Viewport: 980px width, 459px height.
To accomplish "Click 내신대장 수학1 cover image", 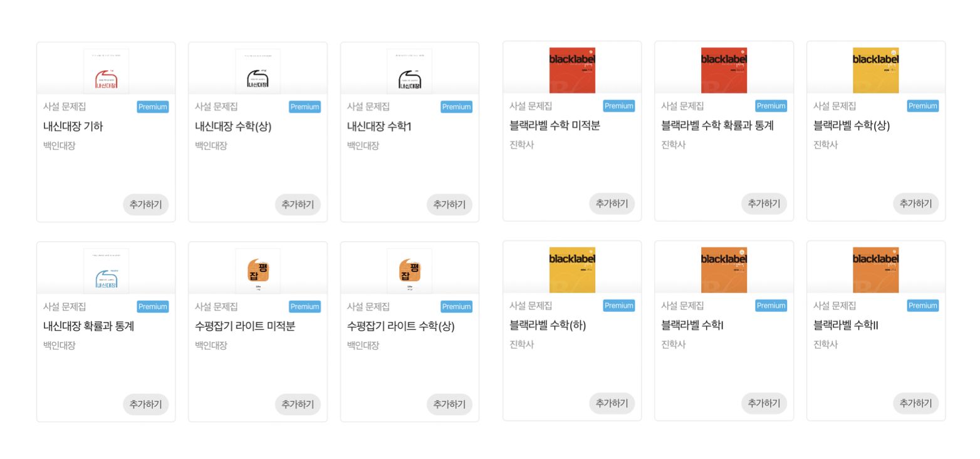I will pyautogui.click(x=409, y=71).
